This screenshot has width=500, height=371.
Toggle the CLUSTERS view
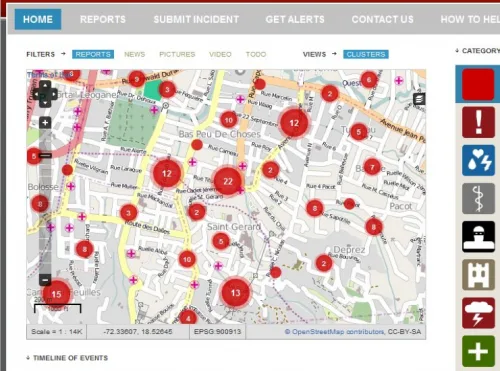(x=366, y=54)
